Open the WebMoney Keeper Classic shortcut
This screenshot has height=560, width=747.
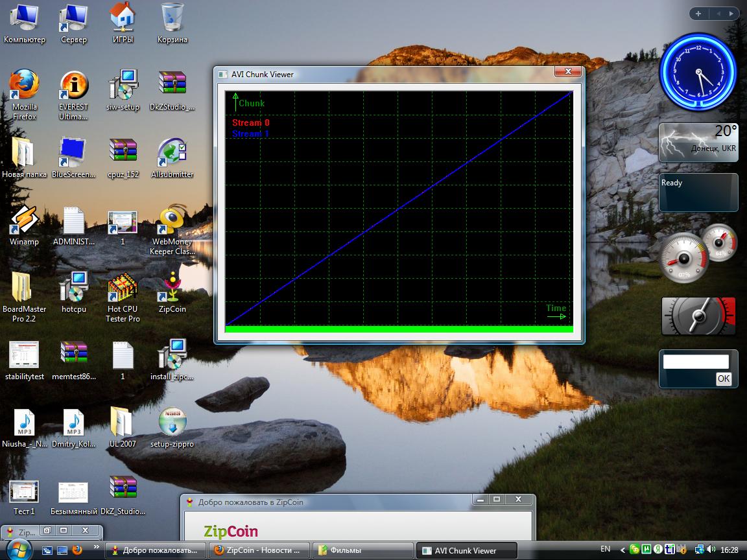(x=172, y=220)
